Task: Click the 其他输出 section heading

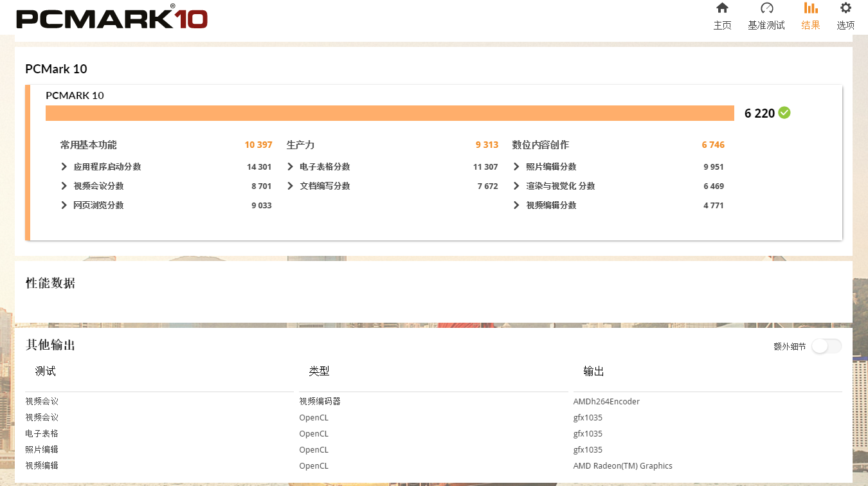Action: 50,345
